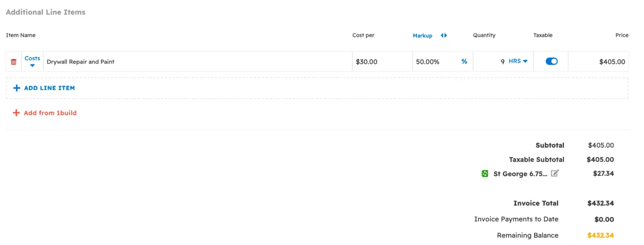Click the red plus icon beside Add from 1build
The height and width of the screenshot is (245, 644).
coord(16,113)
